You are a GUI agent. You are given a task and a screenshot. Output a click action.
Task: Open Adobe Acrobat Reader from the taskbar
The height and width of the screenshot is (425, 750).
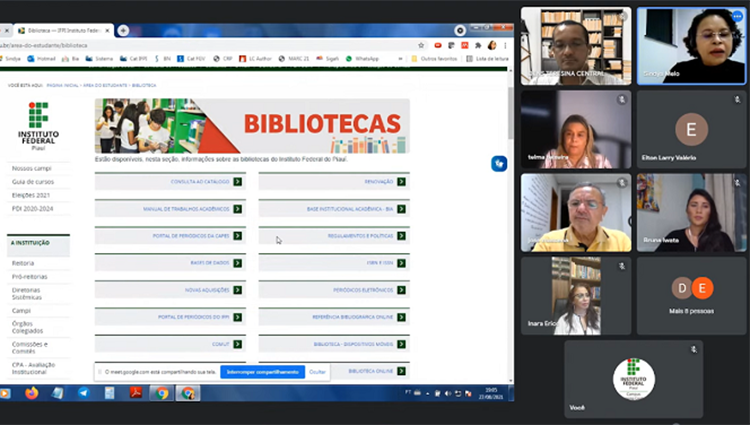[x=136, y=393]
